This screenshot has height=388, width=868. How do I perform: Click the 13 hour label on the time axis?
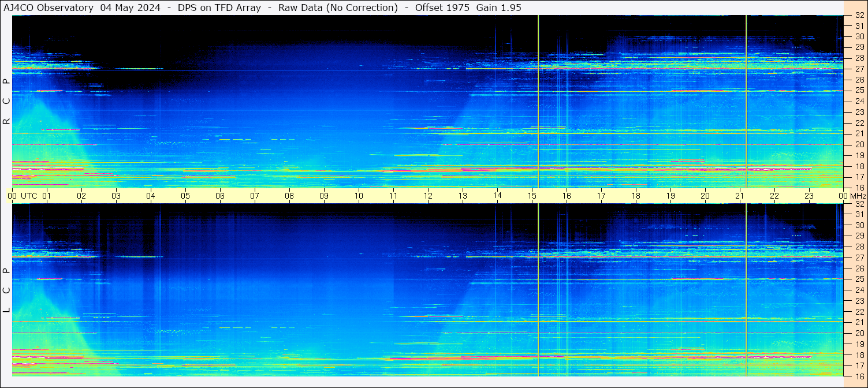pyautogui.click(x=463, y=196)
